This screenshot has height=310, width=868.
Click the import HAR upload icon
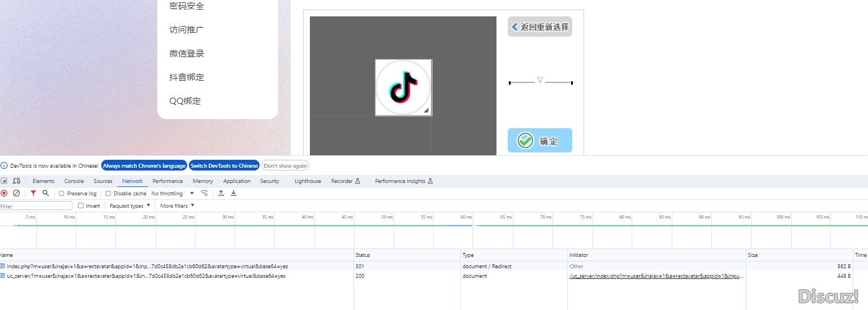[221, 193]
